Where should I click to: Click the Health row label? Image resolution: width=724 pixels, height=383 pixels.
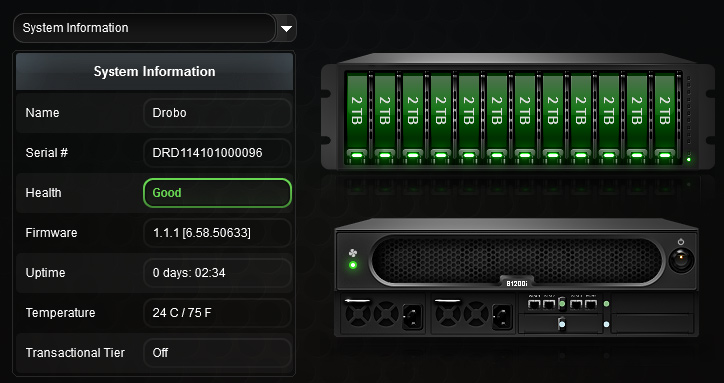[x=43, y=193]
